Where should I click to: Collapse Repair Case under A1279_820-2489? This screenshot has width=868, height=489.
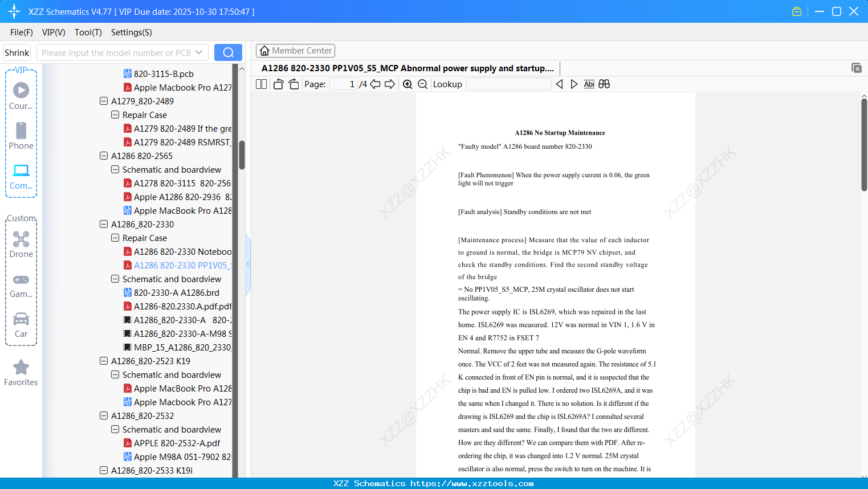(x=115, y=115)
